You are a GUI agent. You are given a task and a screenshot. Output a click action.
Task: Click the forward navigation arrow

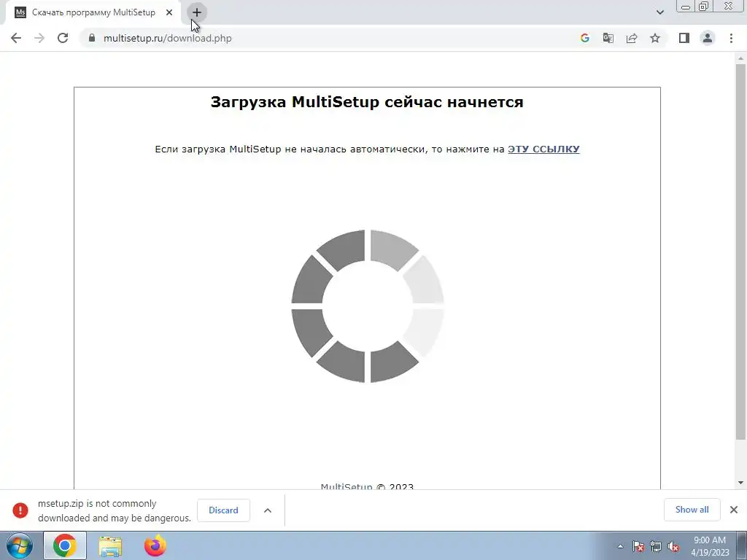point(39,38)
